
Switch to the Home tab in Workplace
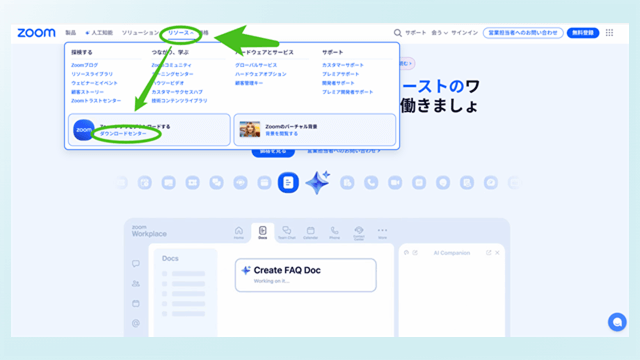point(239,233)
